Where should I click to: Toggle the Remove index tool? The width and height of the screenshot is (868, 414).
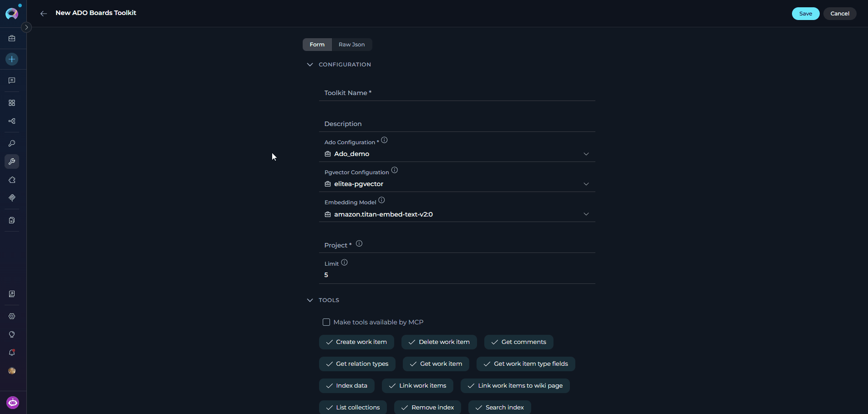(428, 408)
